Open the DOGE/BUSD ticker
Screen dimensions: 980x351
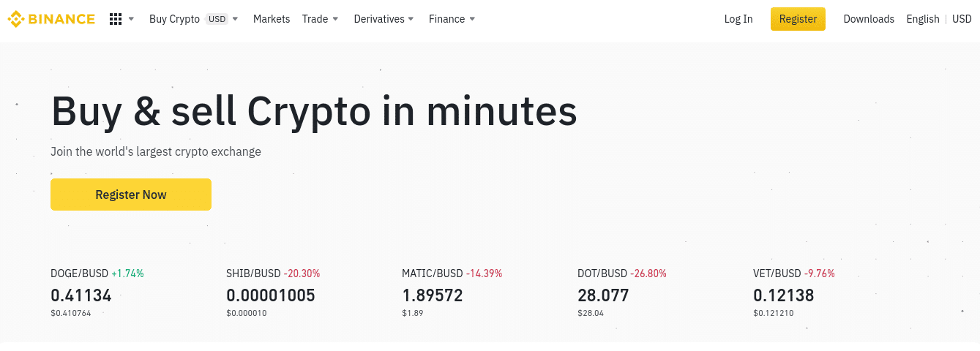97,292
